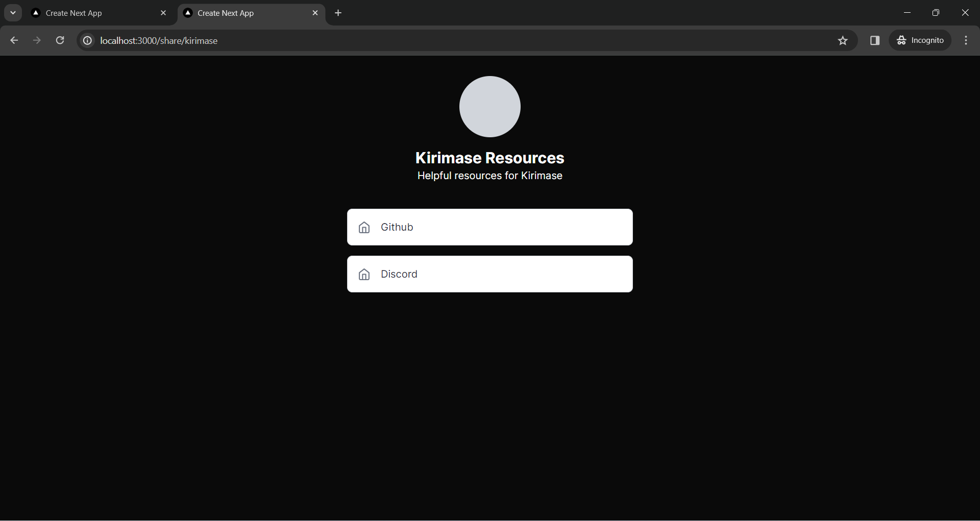
Task: Open the Incognito profile indicator
Action: [920, 40]
